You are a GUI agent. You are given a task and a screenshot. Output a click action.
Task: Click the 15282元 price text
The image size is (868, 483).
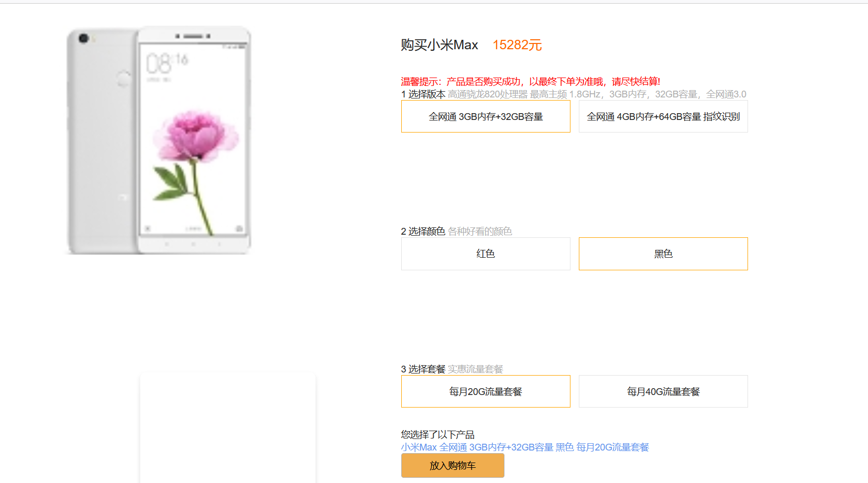(517, 45)
